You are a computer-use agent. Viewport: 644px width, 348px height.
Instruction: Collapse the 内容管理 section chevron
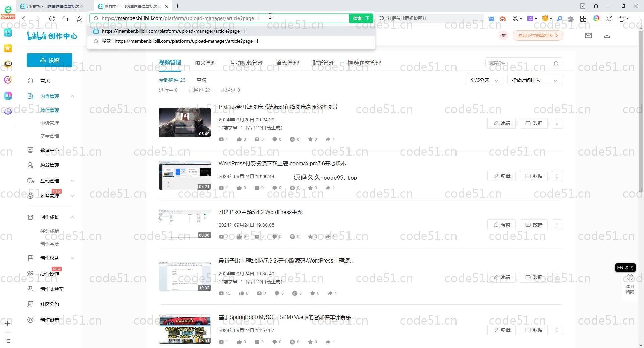[72, 96]
